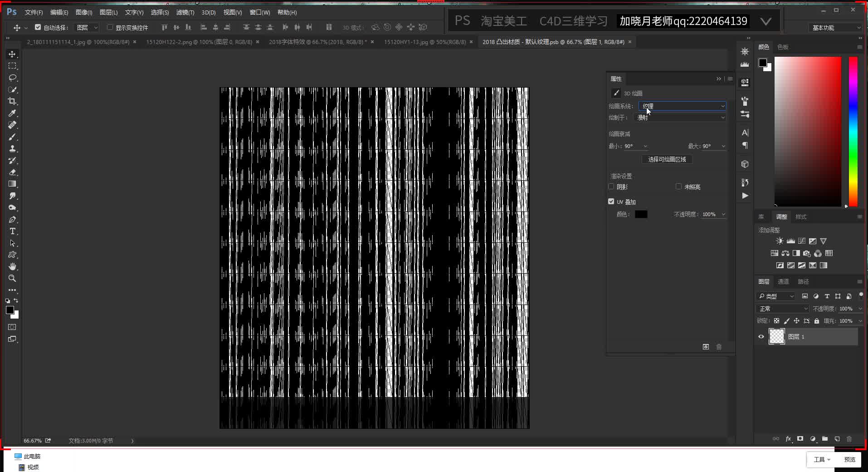Viewport: 868px width, 472px height.
Task: Hide 图层 1 with its eye icon
Action: click(x=761, y=336)
